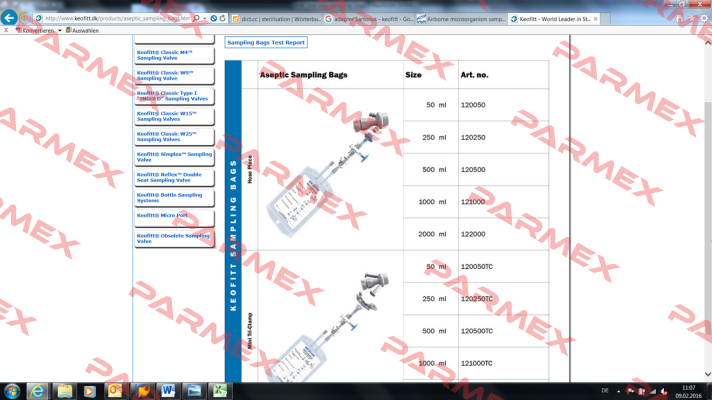Open Keofitt Classic M4 Sampling Valve
712x400 pixels.
pos(174,55)
